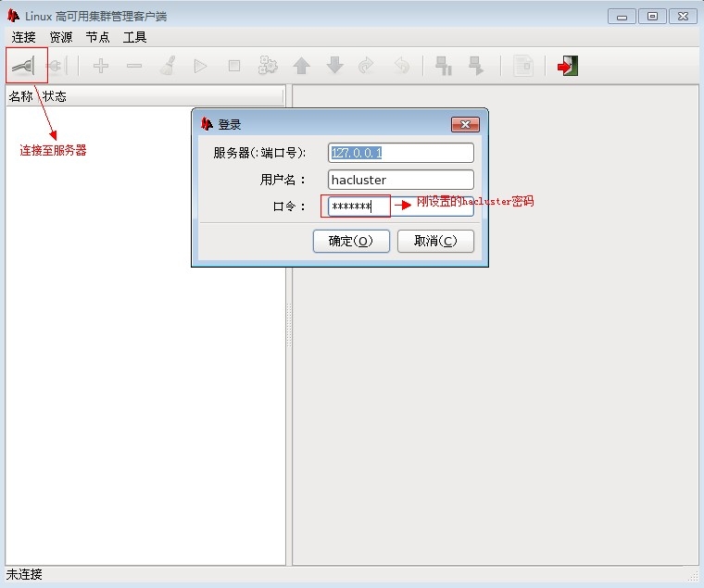Image resolution: width=704 pixels, height=588 pixels.
Task: Open the 工具 menu
Action: 134,37
